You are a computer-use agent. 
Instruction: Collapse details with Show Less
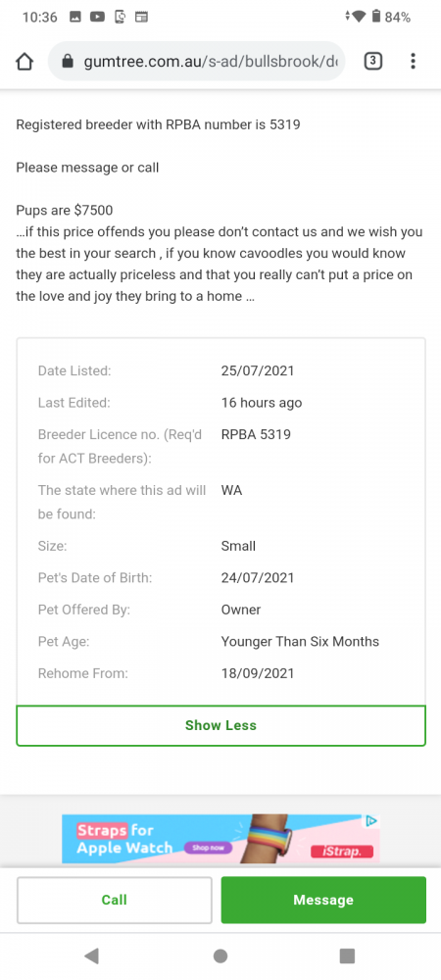point(221,725)
